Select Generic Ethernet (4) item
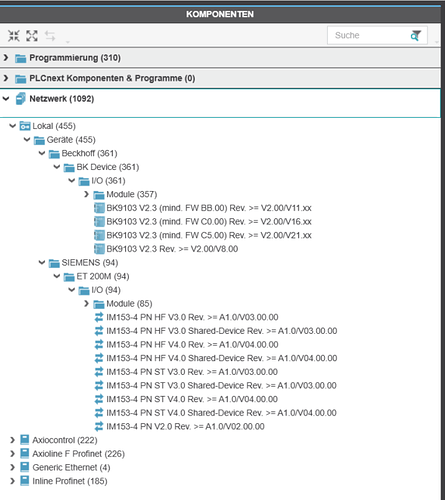This screenshot has width=445, height=500. coord(71,467)
